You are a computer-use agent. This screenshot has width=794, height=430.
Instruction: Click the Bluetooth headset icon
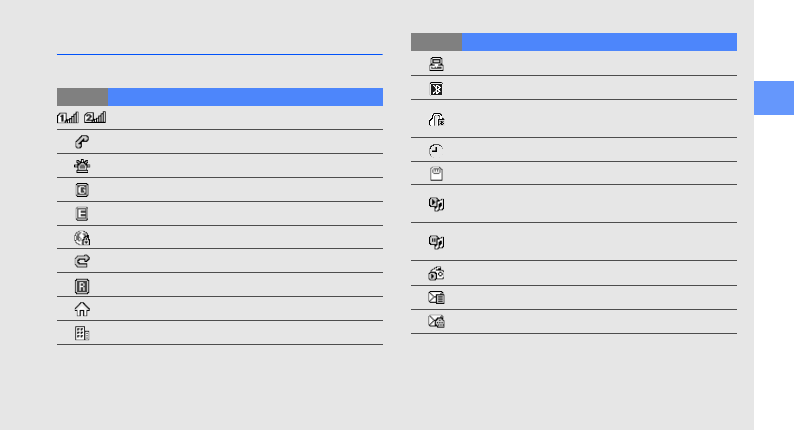[x=436, y=119]
